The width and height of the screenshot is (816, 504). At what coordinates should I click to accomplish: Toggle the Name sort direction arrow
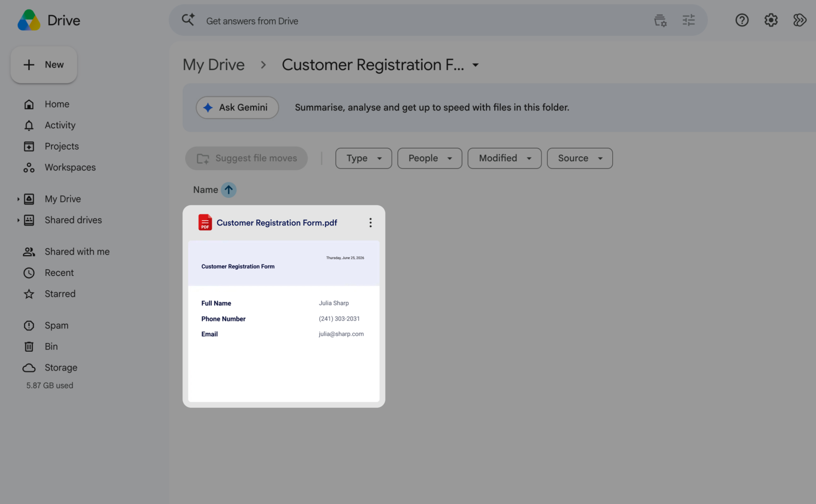coord(229,190)
